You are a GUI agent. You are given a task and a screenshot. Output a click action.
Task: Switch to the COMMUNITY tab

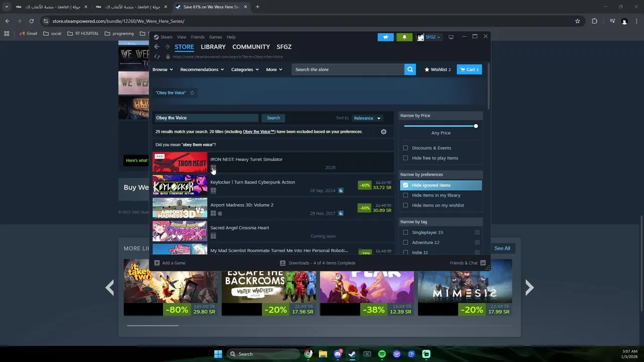[251, 47]
